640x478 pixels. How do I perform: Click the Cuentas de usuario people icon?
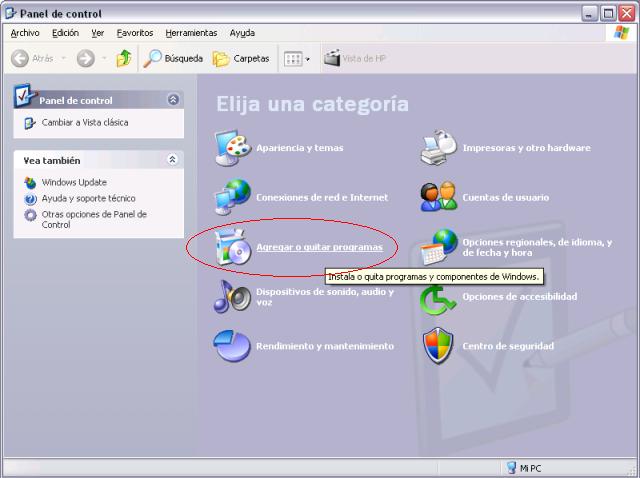(439, 197)
